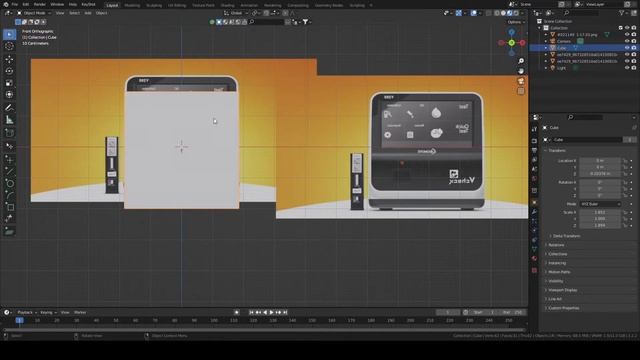Select the Scale tool
The image size is (640, 360).
(x=9, y=83)
